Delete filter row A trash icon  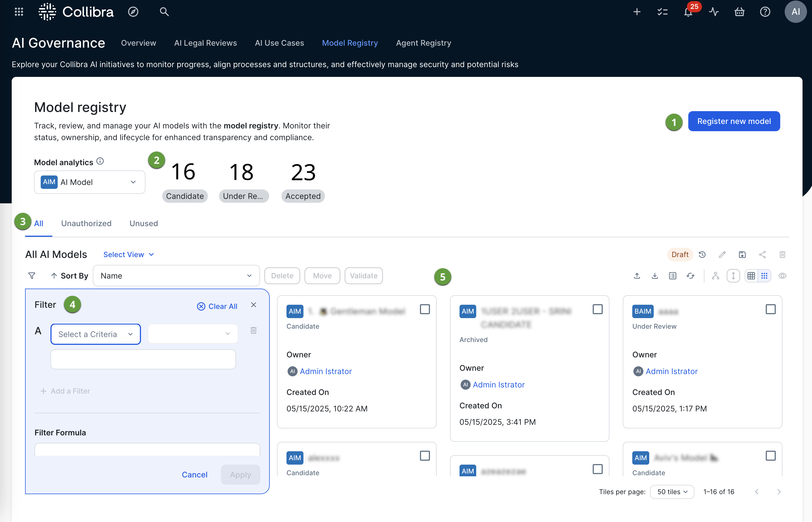tap(254, 330)
